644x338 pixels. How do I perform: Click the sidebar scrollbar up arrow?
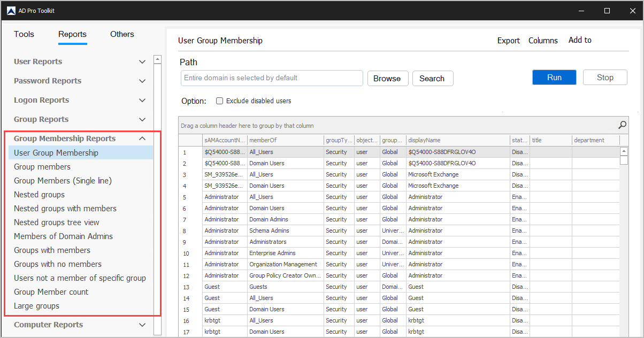click(157, 59)
